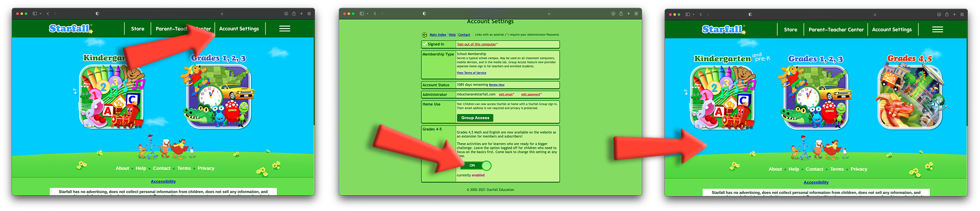Click the privacy shield icon in the middle window
The image size is (980, 211).
click(424, 14)
